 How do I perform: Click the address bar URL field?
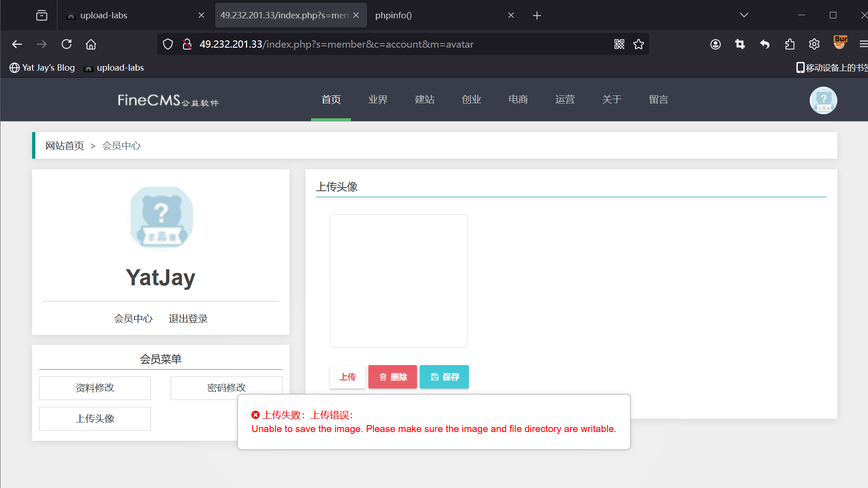404,44
